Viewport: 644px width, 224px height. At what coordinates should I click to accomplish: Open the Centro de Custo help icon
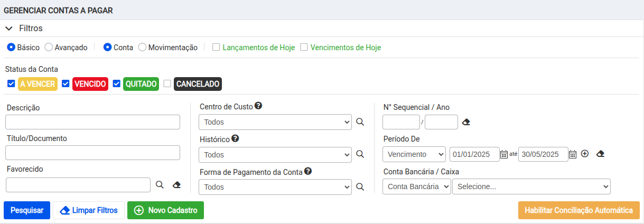pos(258,106)
